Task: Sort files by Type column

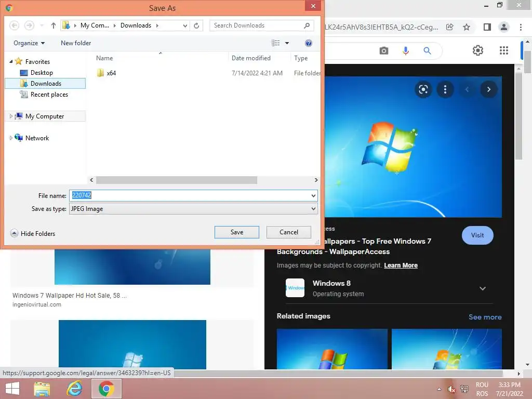Action: tap(301, 58)
